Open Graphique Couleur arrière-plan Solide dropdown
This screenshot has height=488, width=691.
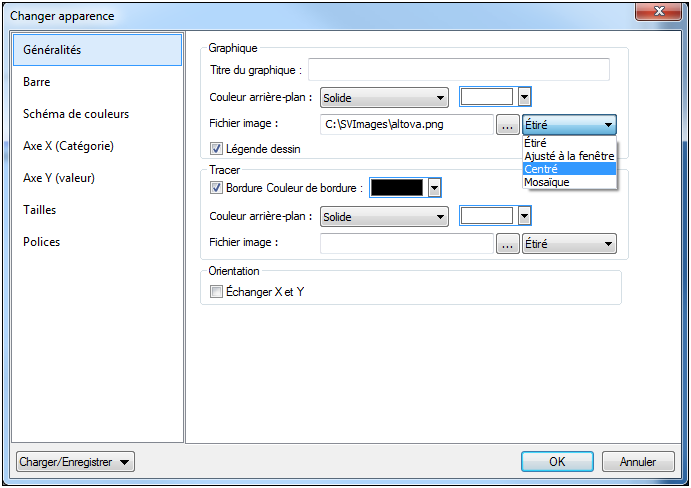(384, 97)
